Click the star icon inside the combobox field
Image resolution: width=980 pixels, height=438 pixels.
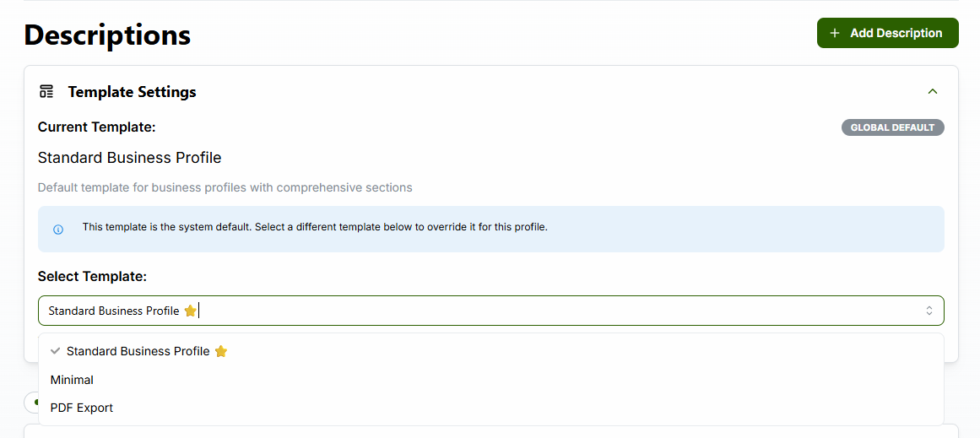pyautogui.click(x=191, y=311)
